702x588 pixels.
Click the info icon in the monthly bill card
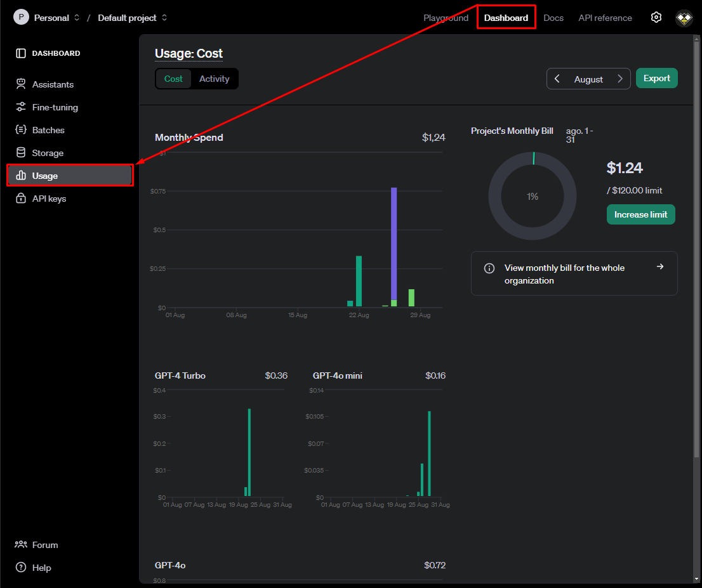pos(489,268)
